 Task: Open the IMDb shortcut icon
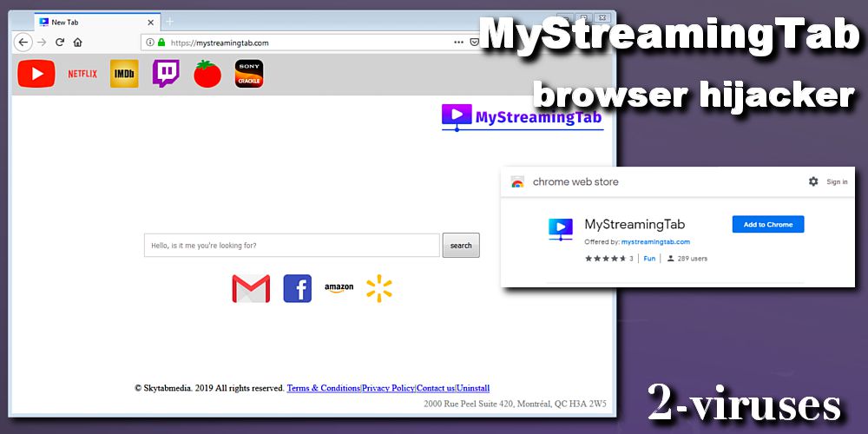pyautogui.click(x=124, y=74)
